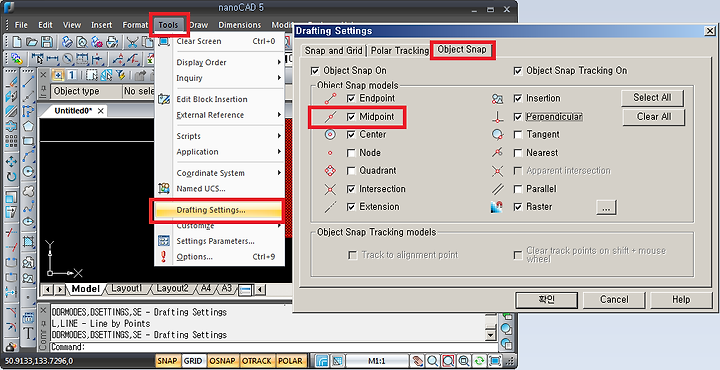Click the Raster options ellipsis button
The image size is (720, 370).
(606, 207)
